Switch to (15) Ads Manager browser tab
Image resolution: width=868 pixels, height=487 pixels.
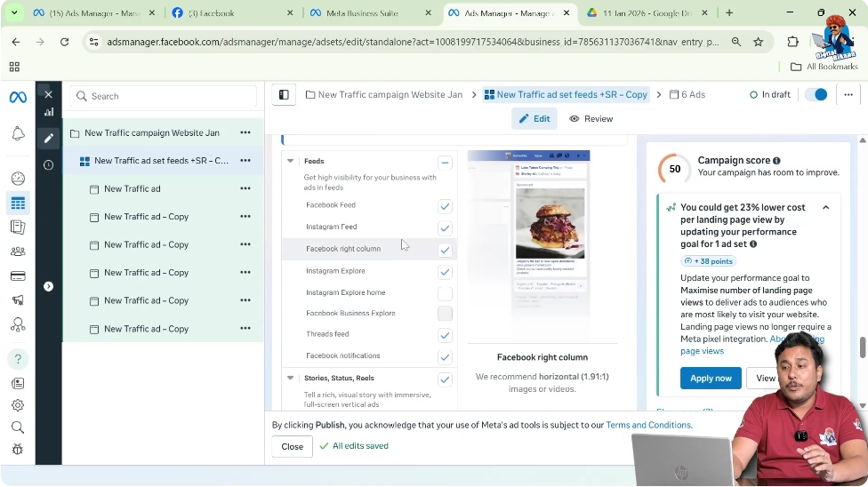[94, 12]
